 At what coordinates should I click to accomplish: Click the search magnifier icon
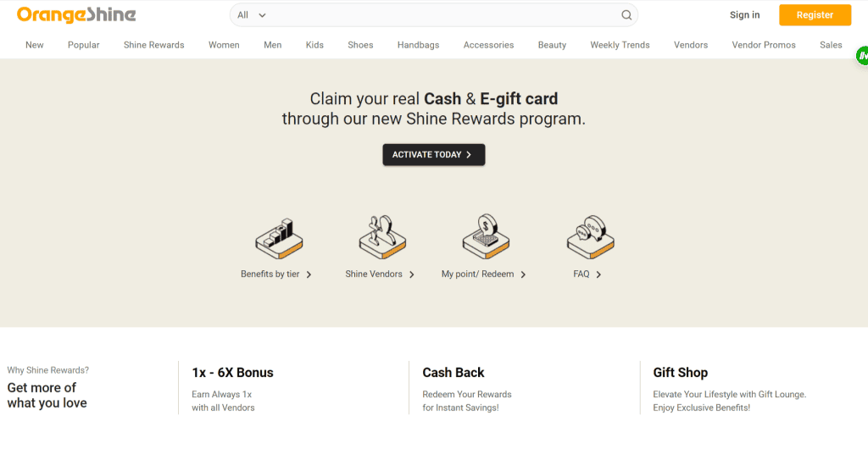coord(626,15)
